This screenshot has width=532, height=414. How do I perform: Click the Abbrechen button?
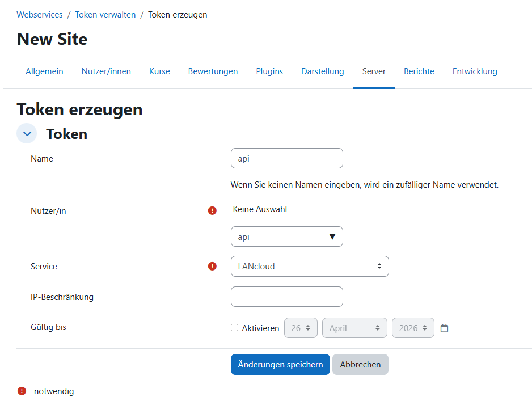point(360,364)
